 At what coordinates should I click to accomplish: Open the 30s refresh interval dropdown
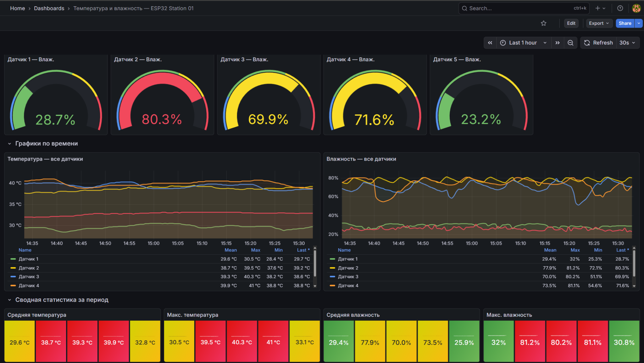pos(627,43)
